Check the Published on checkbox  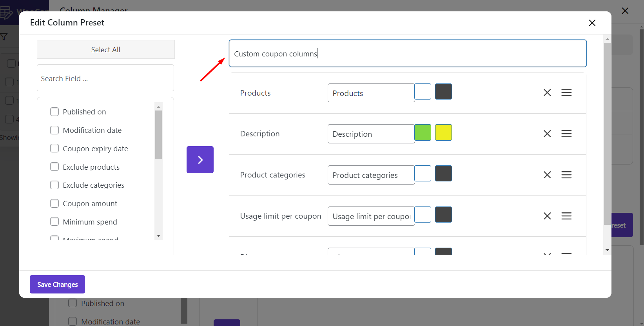(x=54, y=112)
